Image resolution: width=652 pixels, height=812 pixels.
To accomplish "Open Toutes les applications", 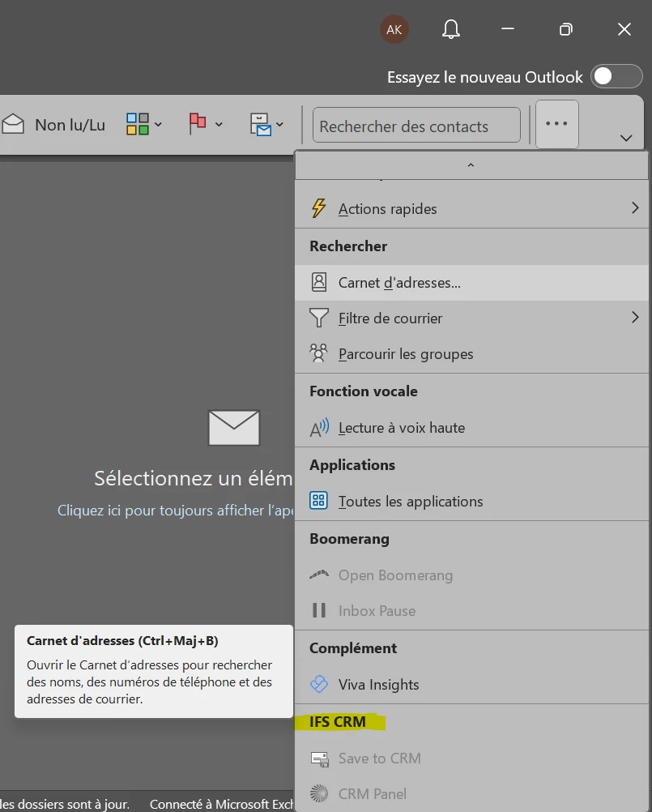I will click(x=471, y=502).
